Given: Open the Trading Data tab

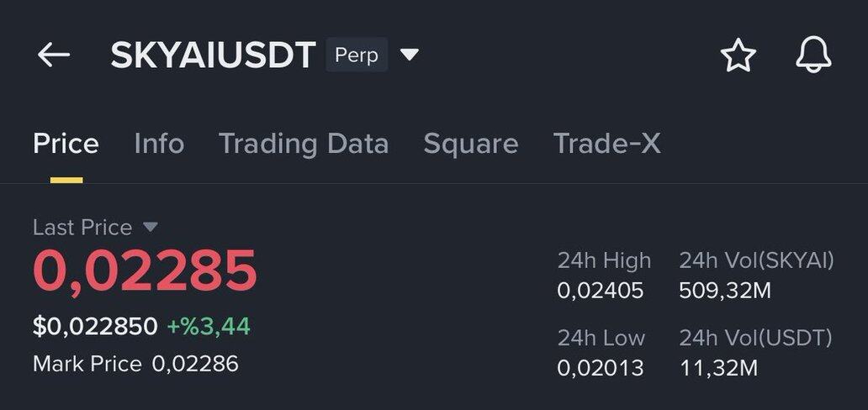Looking at the screenshot, I should [x=304, y=144].
